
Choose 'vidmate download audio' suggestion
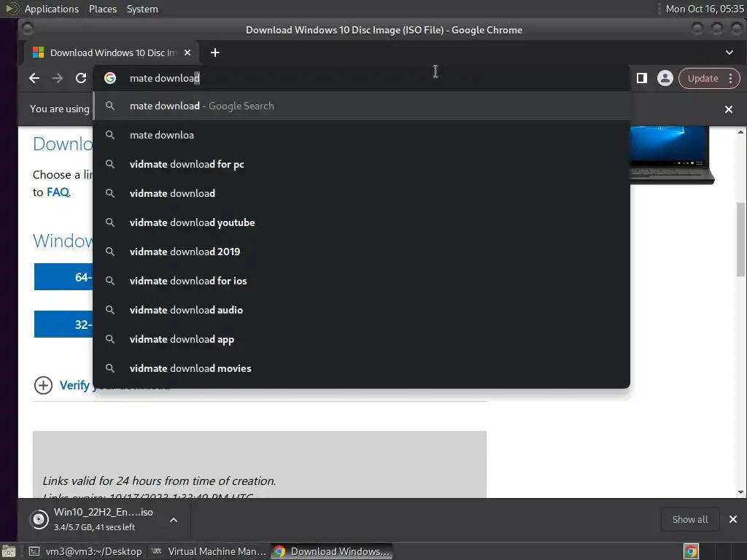pos(362,310)
